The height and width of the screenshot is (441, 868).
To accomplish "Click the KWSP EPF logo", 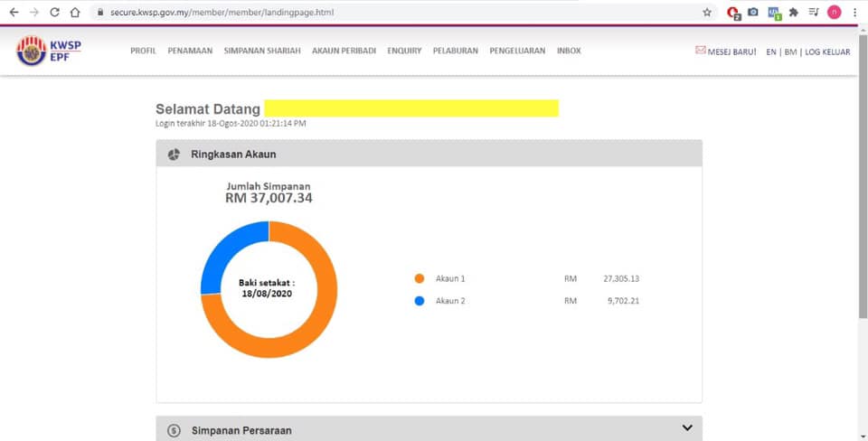I will point(49,51).
